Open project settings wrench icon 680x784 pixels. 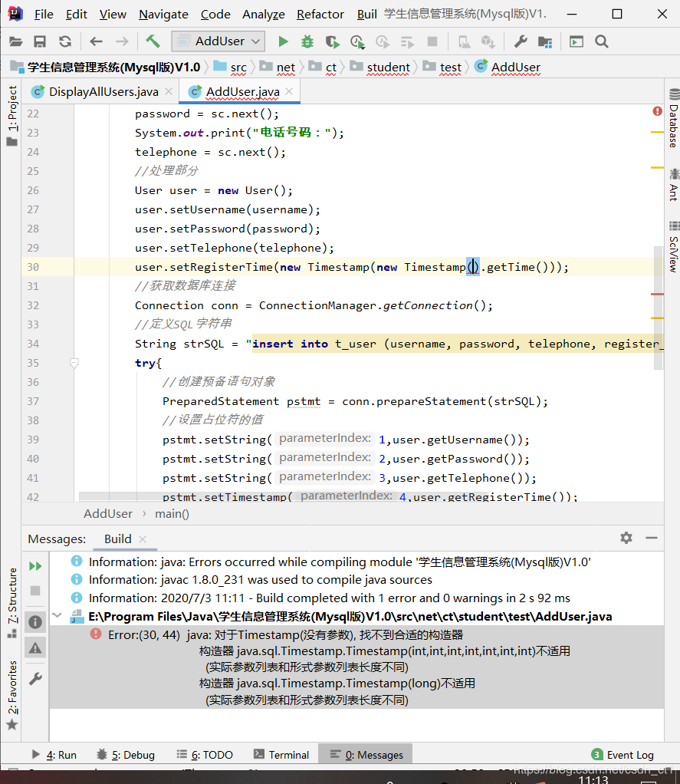point(521,41)
